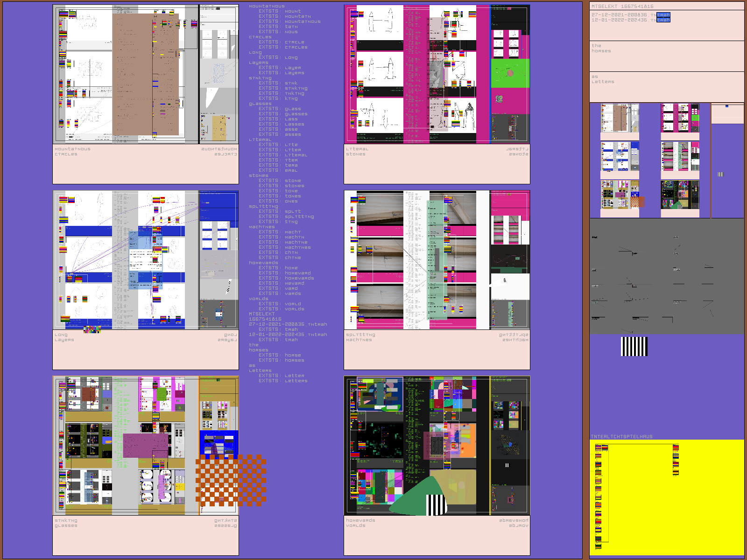The width and height of the screenshot is (747, 560).
Task: Select the 'glasses' heading in the word list
Action: click(x=259, y=104)
